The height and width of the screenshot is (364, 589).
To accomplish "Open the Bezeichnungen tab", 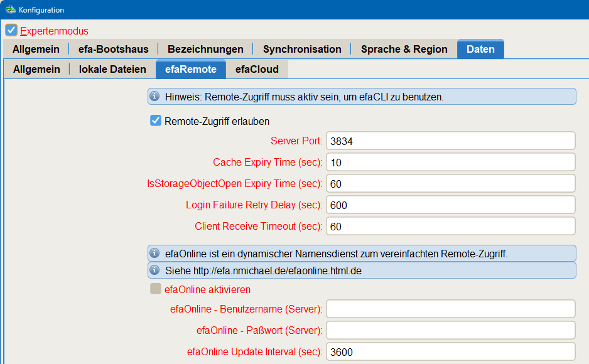I will (x=205, y=49).
